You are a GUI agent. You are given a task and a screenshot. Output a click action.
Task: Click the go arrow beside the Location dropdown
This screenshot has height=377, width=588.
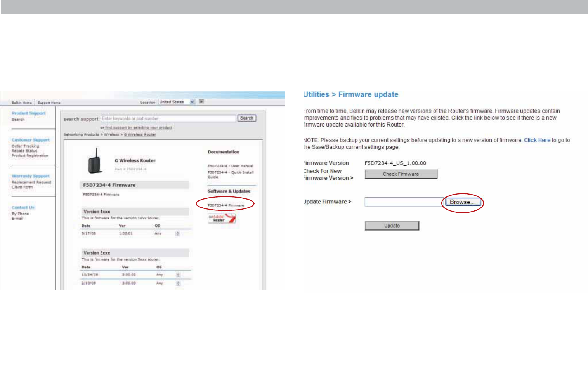click(201, 102)
